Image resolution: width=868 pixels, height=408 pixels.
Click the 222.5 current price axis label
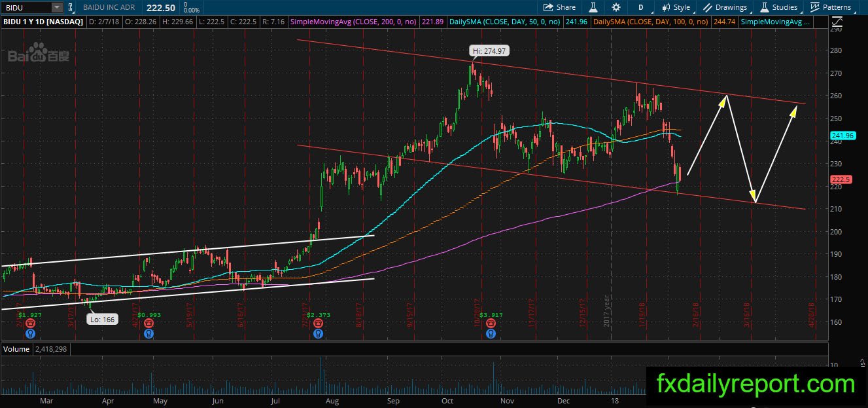(x=840, y=179)
